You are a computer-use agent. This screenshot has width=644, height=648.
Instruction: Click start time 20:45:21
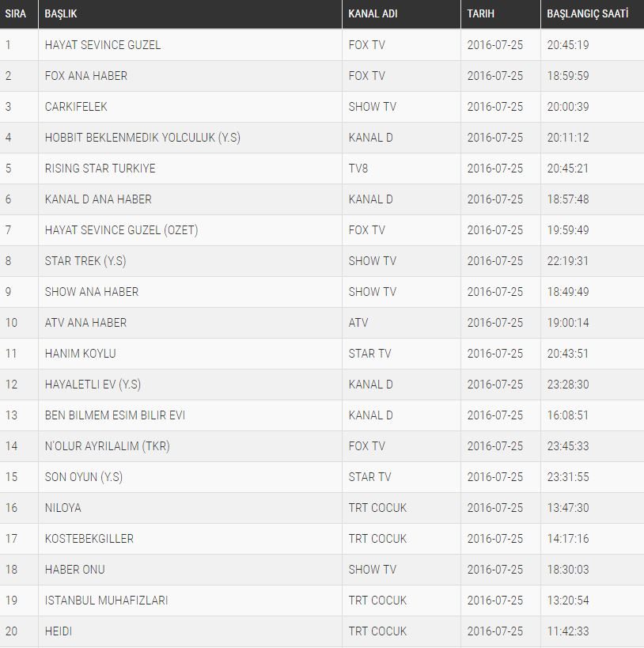click(x=567, y=169)
